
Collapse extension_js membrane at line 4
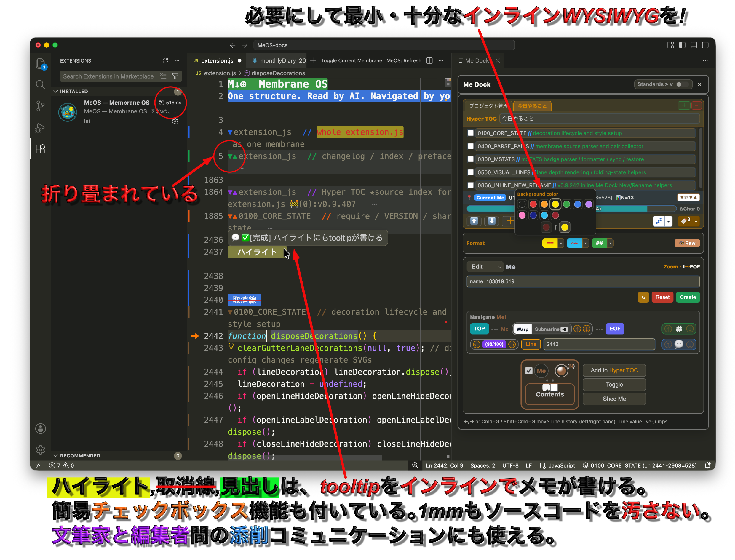(230, 132)
